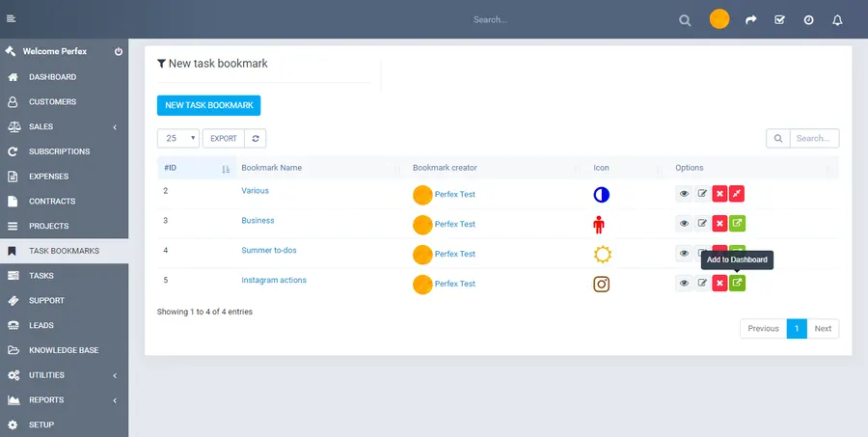Click the red person icon of Business row

pos(598,225)
